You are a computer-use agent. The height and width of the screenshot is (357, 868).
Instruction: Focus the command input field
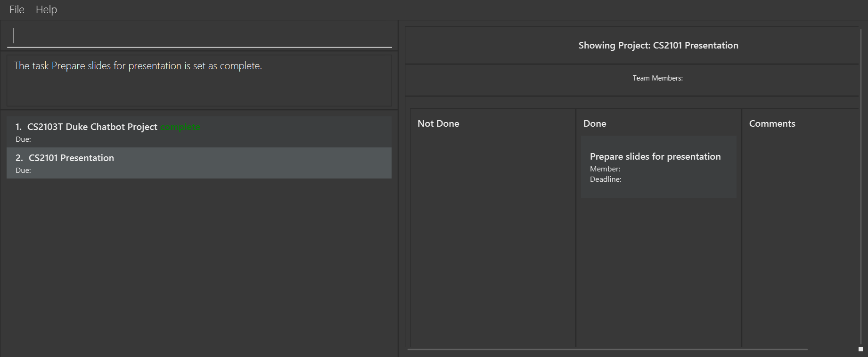point(199,36)
